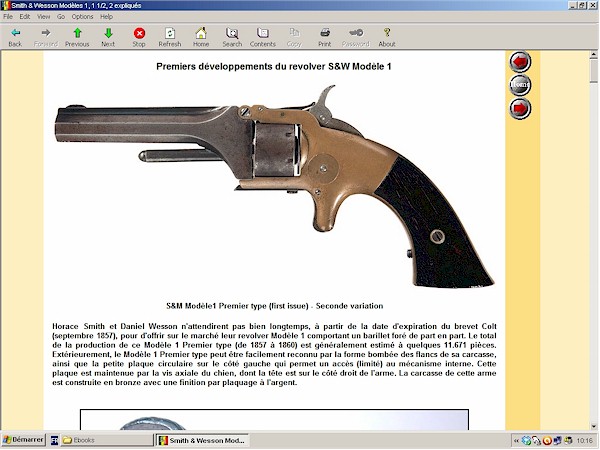The height and width of the screenshot is (450, 600).
Task: Click the vertical scrollbar thumb
Action: click(594, 71)
